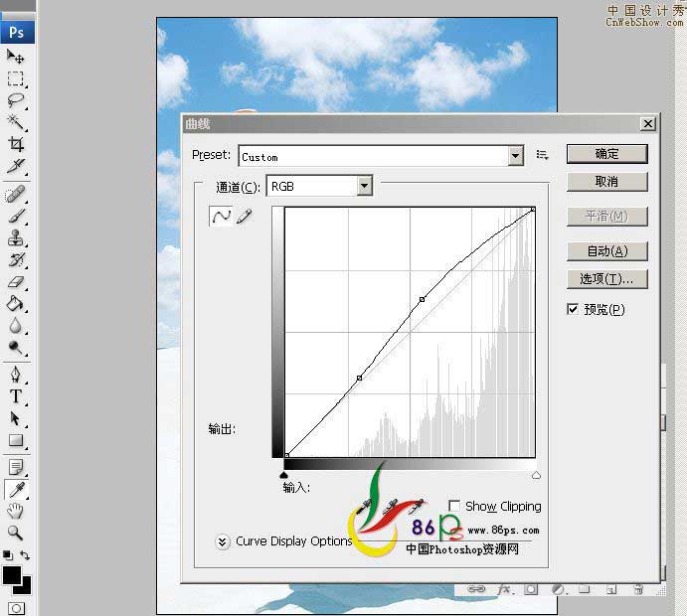The image size is (687, 616).
Task: Select the Lasso tool
Action: pyautogui.click(x=16, y=100)
